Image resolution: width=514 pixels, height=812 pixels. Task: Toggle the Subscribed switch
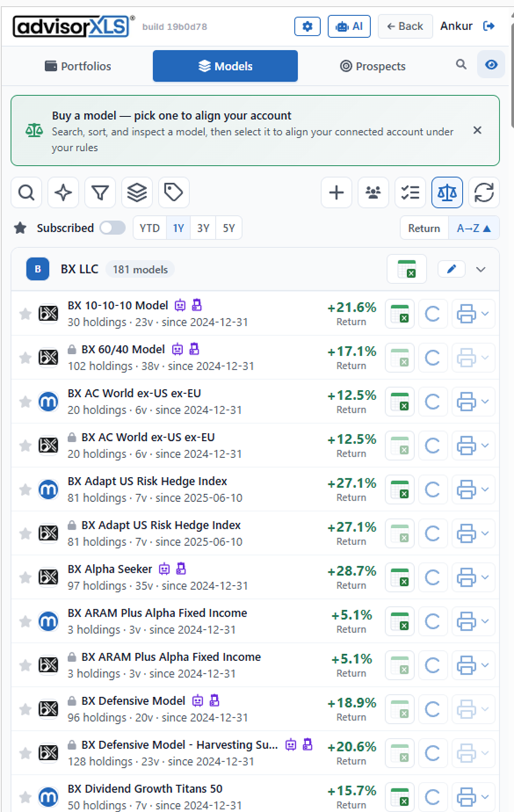click(x=112, y=228)
